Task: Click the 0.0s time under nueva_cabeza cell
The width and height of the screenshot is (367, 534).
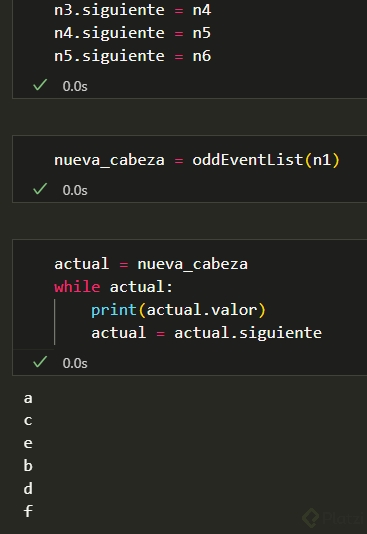Action: point(75,190)
